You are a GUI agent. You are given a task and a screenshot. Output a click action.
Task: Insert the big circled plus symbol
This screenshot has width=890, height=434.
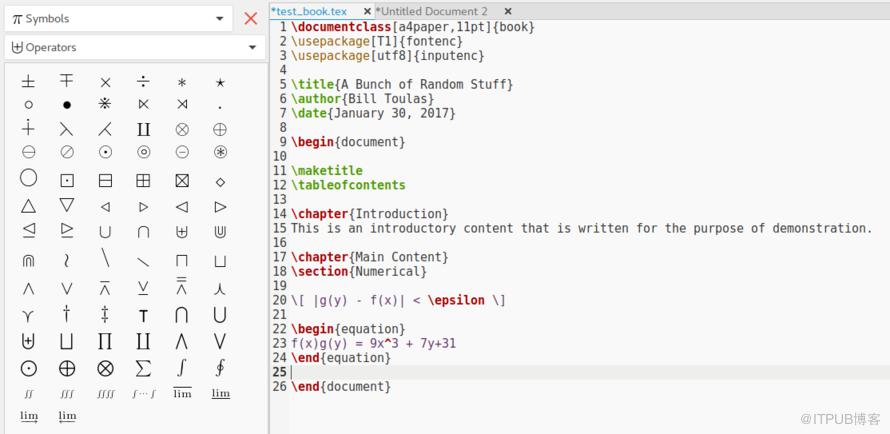pos(67,369)
